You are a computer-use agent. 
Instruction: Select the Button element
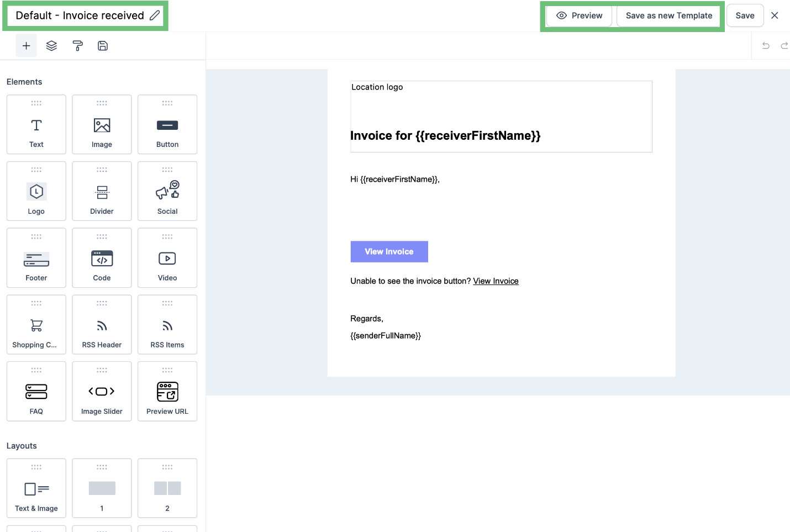167,124
